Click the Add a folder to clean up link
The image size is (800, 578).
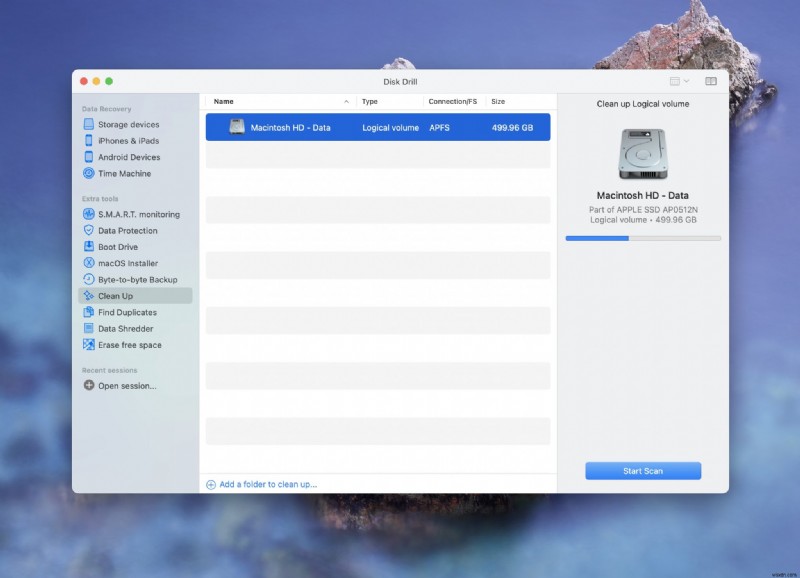[x=267, y=484]
